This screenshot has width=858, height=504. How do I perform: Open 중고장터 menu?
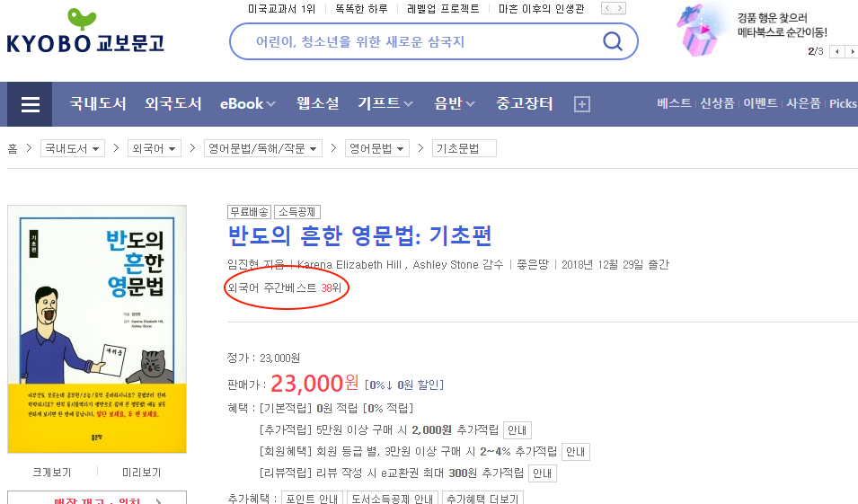coord(524,103)
